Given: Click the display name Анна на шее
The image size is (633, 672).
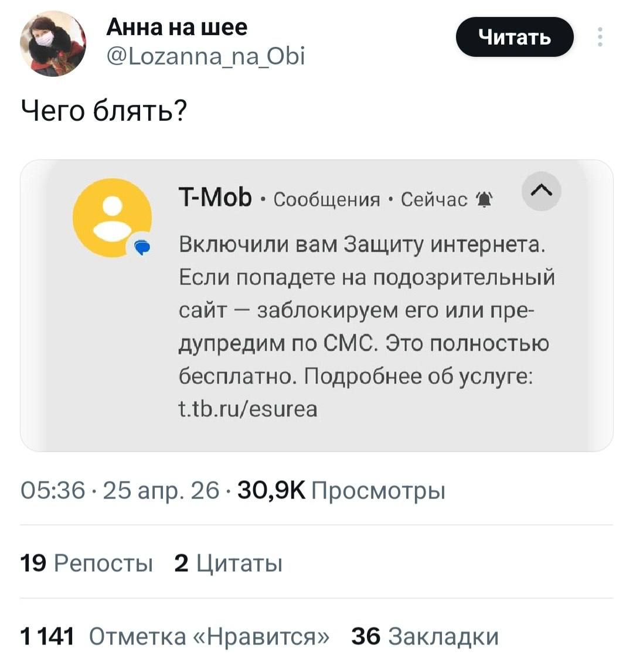Looking at the screenshot, I should 177,26.
